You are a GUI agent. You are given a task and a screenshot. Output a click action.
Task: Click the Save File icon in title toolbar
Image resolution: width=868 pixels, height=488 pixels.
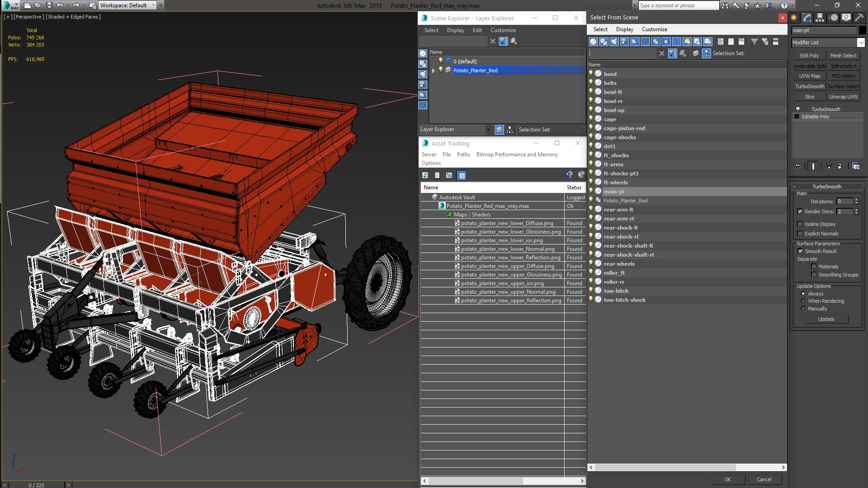click(49, 5)
